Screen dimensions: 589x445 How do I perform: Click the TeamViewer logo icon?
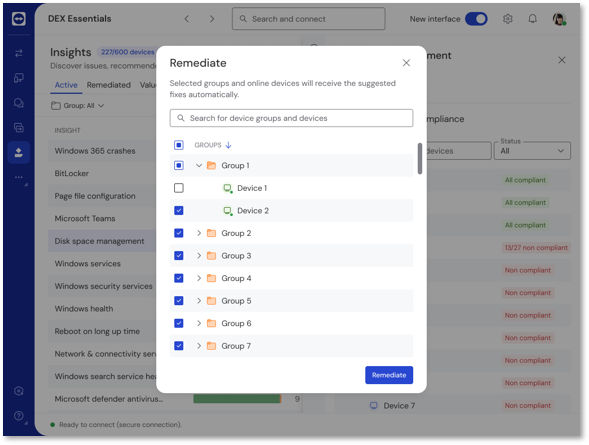point(19,18)
